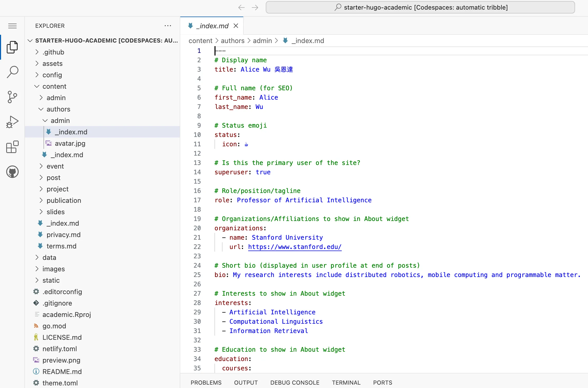Click the command center search box
This screenshot has width=588, height=388.
click(x=420, y=8)
